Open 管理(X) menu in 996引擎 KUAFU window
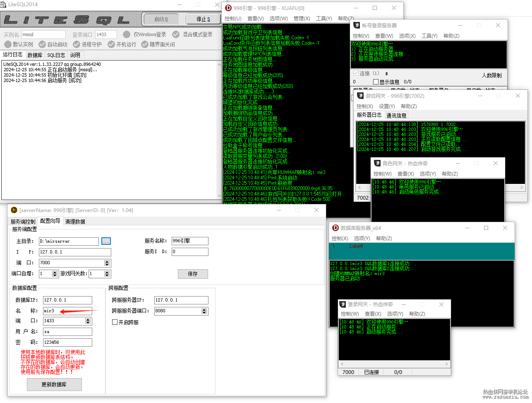Screen dimensions: 532x403 [302, 19]
